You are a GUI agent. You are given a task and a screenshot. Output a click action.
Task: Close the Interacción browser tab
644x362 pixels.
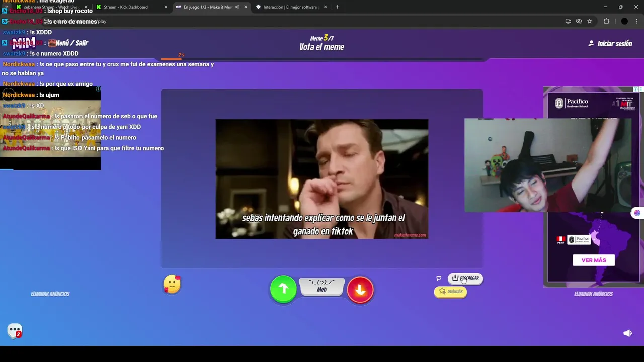click(x=325, y=7)
